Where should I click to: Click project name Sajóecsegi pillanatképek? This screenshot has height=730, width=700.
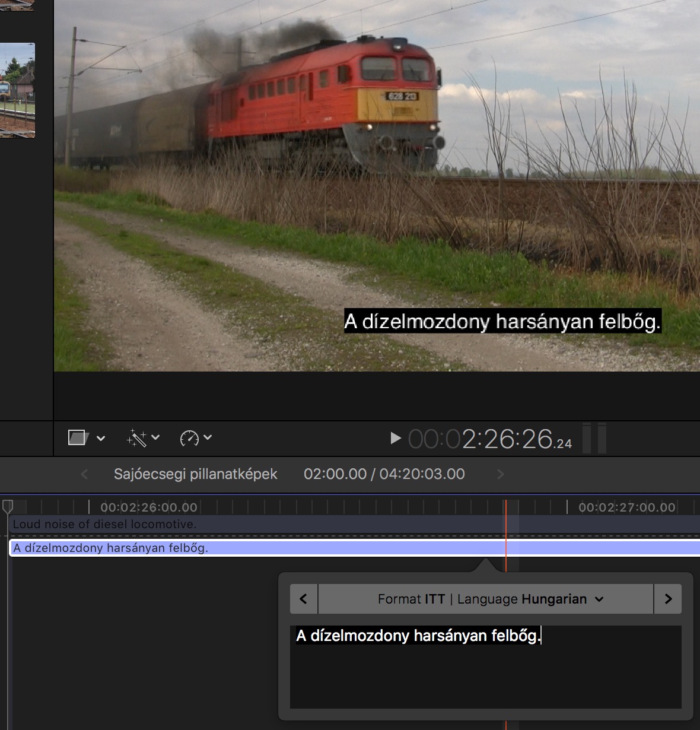tap(195, 474)
